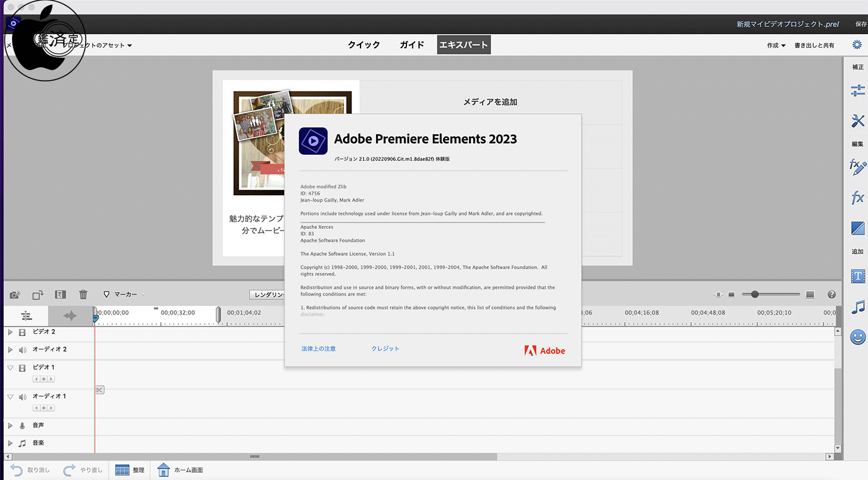Click the timeline zoom slider handle

click(754, 295)
